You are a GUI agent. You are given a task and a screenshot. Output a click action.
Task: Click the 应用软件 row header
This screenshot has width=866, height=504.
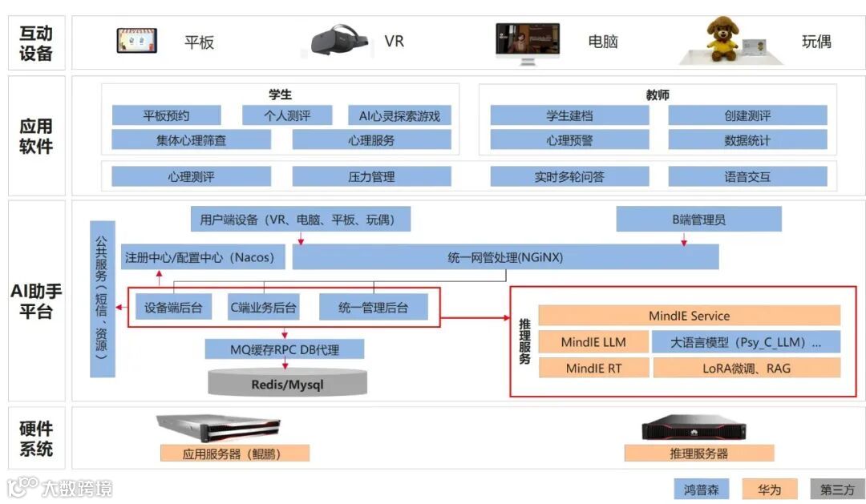(x=36, y=135)
